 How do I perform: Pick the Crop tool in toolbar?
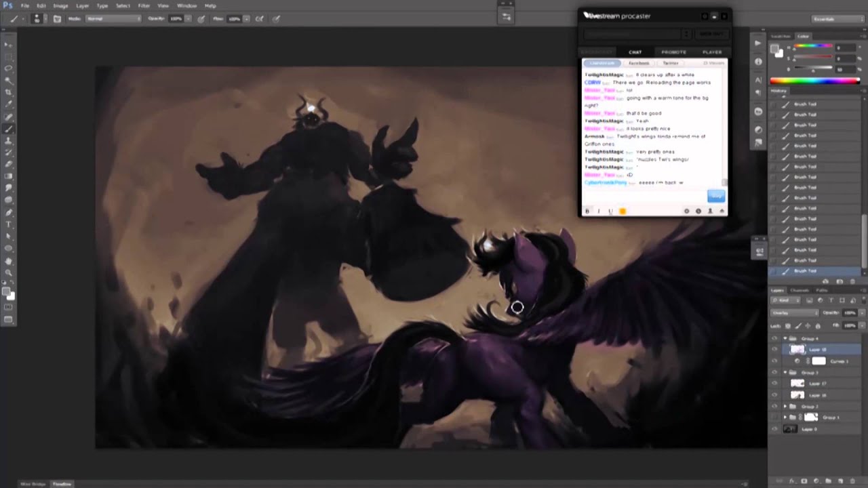(8, 92)
